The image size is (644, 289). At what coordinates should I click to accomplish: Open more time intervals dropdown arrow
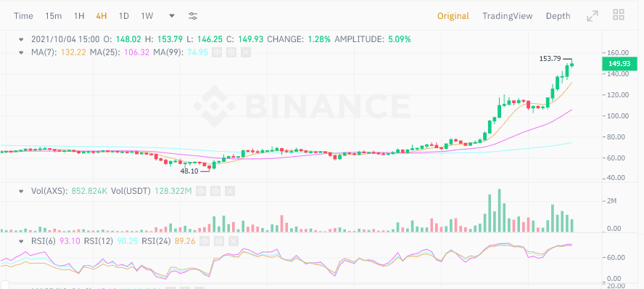click(172, 16)
